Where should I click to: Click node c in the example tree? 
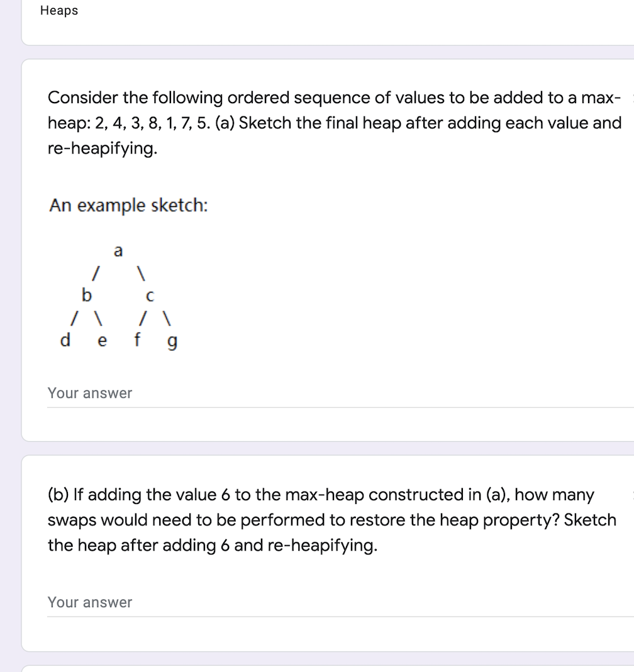pyautogui.click(x=150, y=296)
